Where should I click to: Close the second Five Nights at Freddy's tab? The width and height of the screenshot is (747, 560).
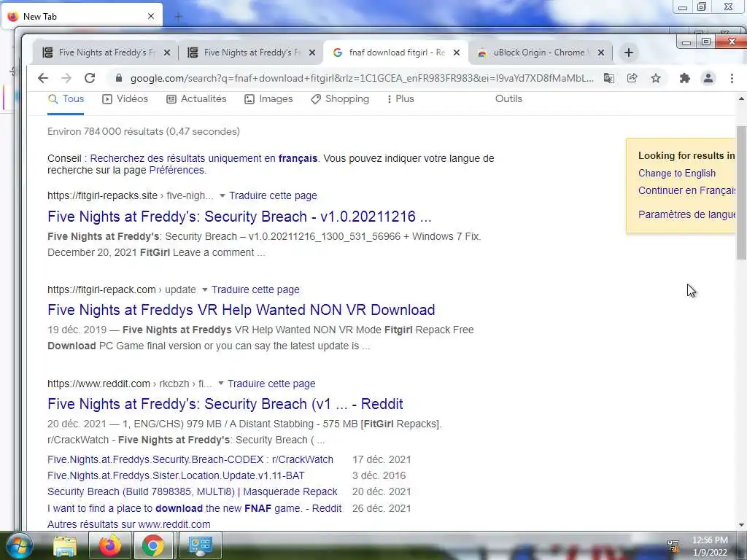[312, 52]
